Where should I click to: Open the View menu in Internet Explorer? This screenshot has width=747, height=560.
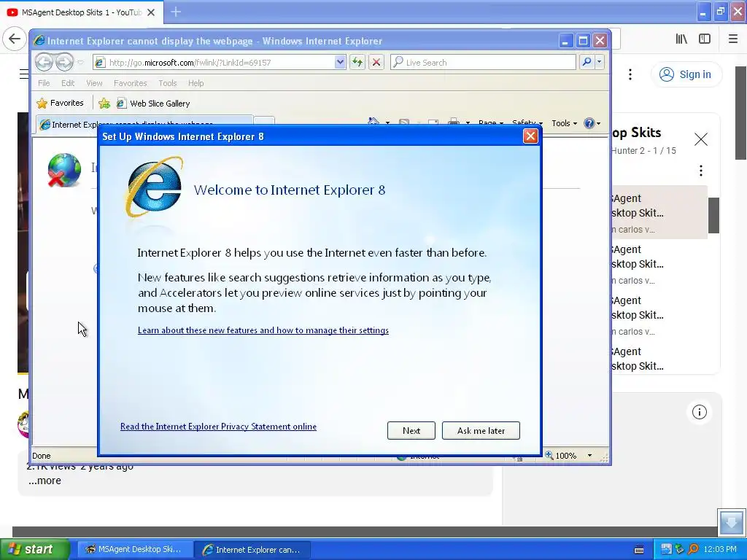pos(94,83)
